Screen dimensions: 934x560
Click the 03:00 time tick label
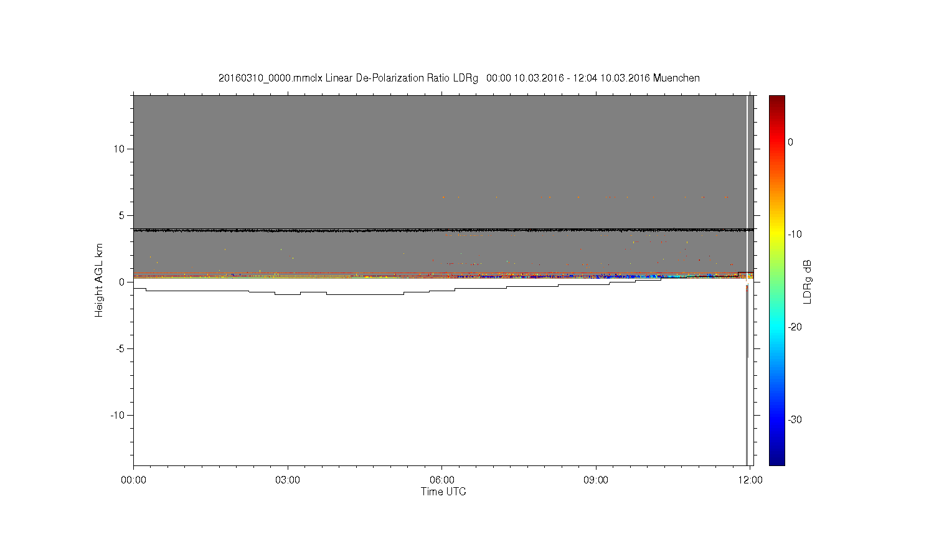coord(288,480)
